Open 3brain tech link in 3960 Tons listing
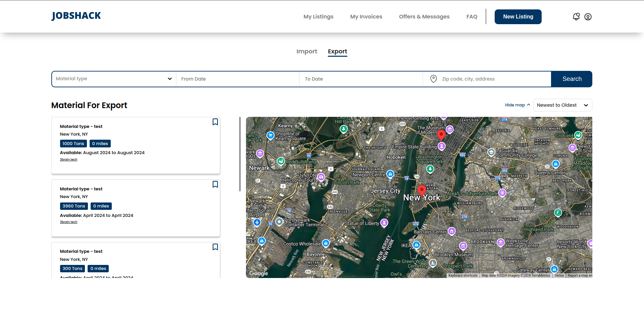 point(68,222)
